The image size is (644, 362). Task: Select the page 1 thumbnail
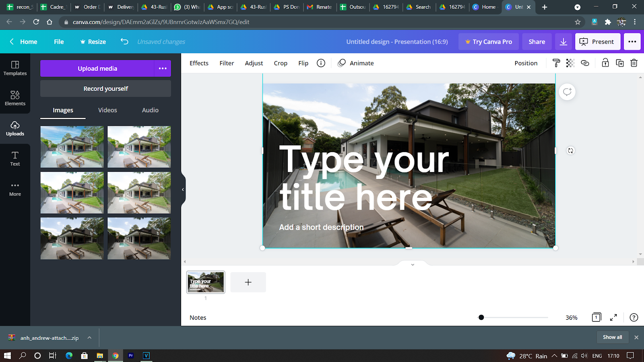205,282
